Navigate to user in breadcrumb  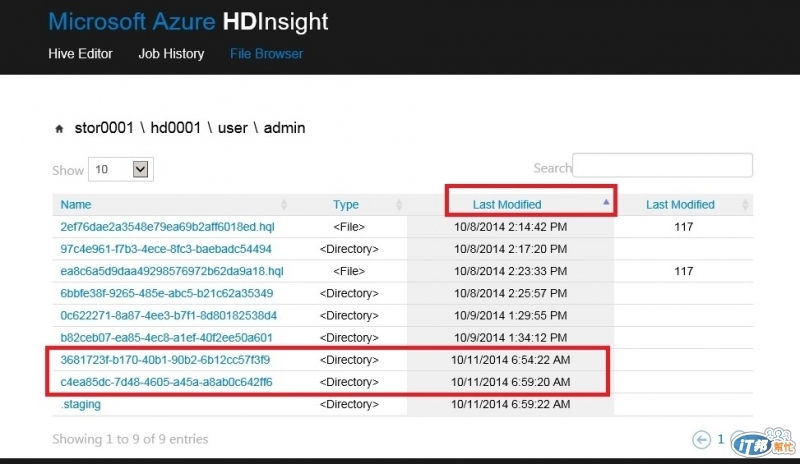pyautogui.click(x=233, y=128)
